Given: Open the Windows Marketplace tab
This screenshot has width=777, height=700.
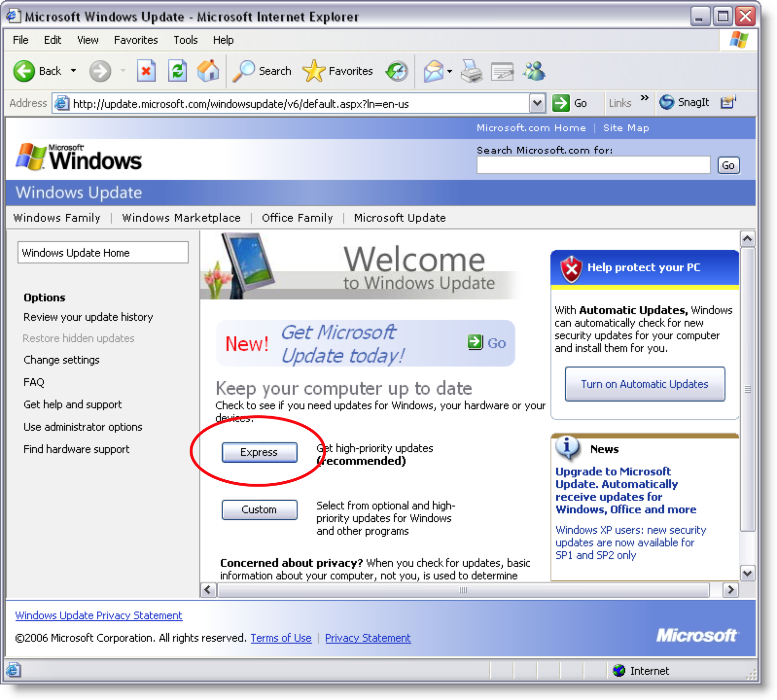Looking at the screenshot, I should pos(181,218).
